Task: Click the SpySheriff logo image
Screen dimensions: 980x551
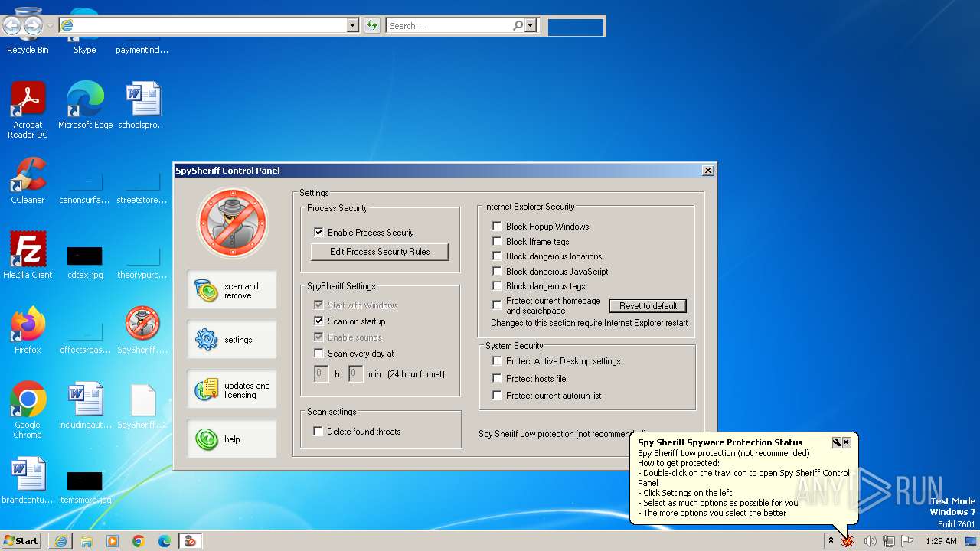Action: tap(233, 223)
